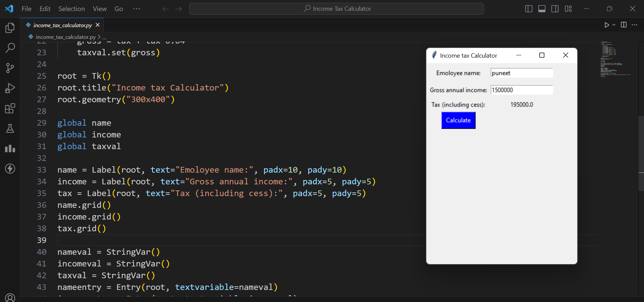Split the editor right

(x=624, y=25)
